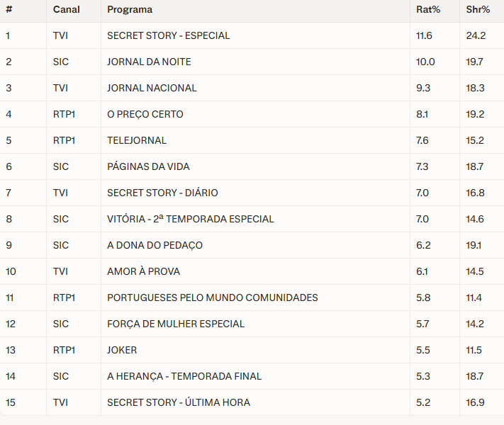Click PÁGINAS DA VIDA program name

coord(148,166)
